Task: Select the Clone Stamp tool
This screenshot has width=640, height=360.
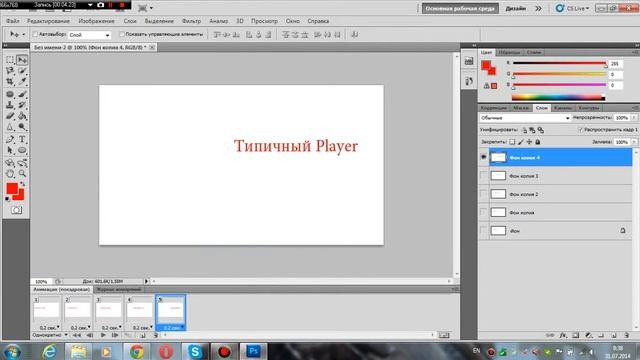Action: click(10, 105)
